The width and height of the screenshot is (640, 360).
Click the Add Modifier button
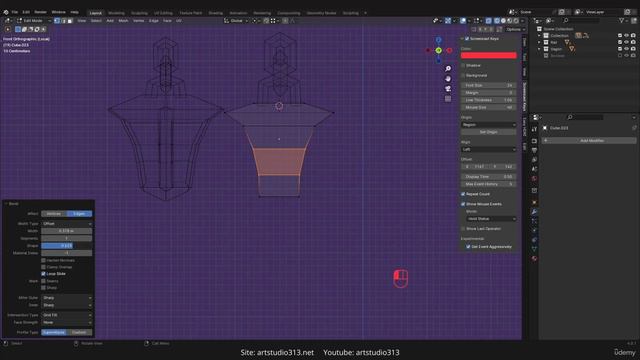(x=589, y=140)
